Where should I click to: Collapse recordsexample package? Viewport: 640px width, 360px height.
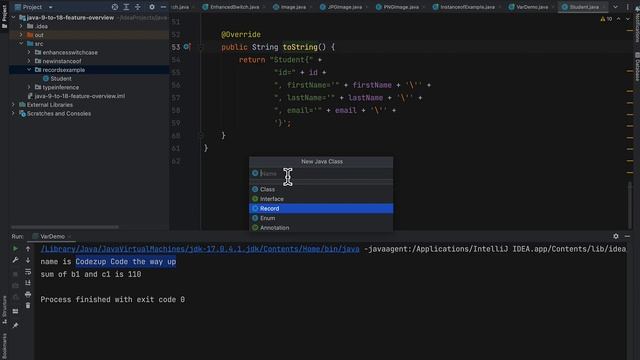pos(29,70)
